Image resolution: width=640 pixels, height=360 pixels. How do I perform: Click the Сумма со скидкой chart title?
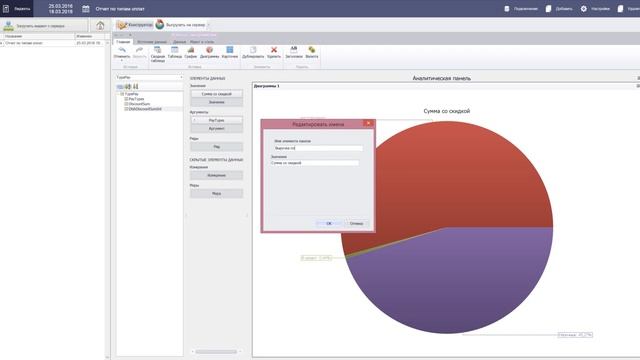(447, 111)
